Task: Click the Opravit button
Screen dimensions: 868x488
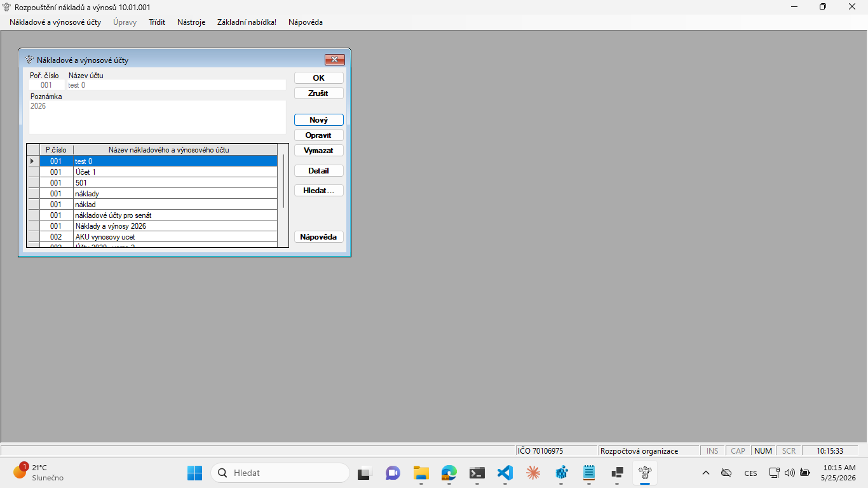Action: [319, 135]
